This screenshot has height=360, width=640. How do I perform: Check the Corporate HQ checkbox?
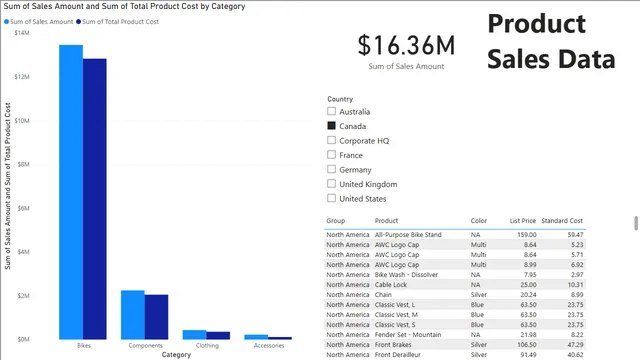coord(331,140)
